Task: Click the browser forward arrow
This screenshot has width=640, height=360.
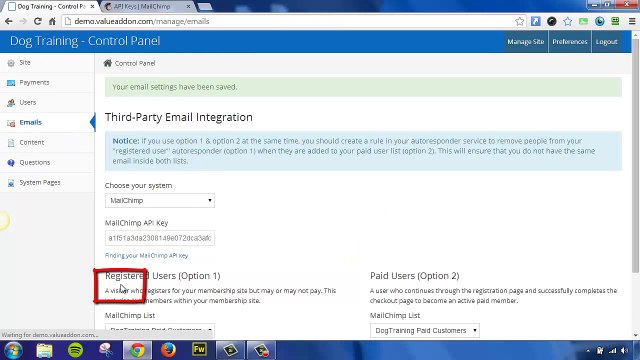Action: click(x=23, y=21)
